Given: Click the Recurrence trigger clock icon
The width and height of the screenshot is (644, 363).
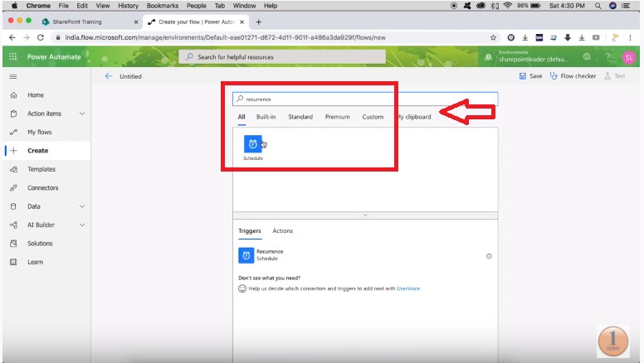Looking at the screenshot, I should (x=246, y=255).
